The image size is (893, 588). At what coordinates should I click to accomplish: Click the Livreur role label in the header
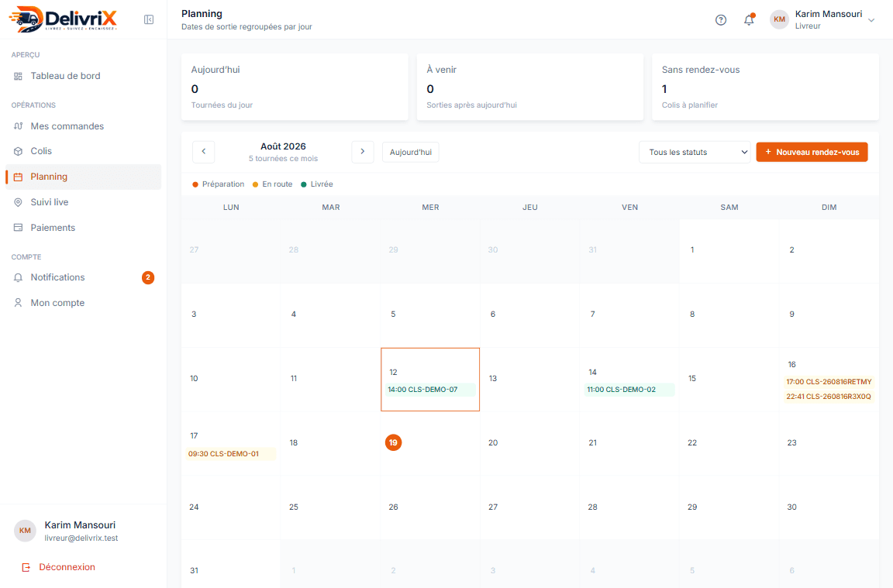click(808, 26)
